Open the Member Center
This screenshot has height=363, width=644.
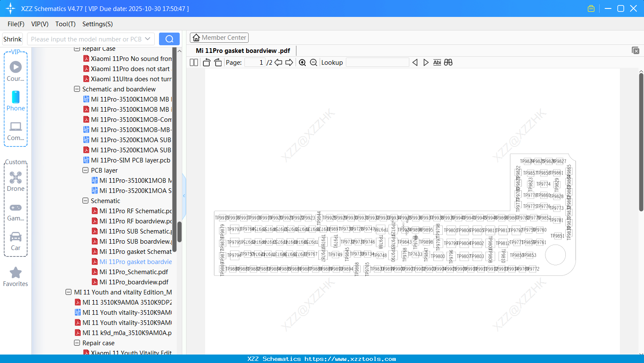click(219, 37)
